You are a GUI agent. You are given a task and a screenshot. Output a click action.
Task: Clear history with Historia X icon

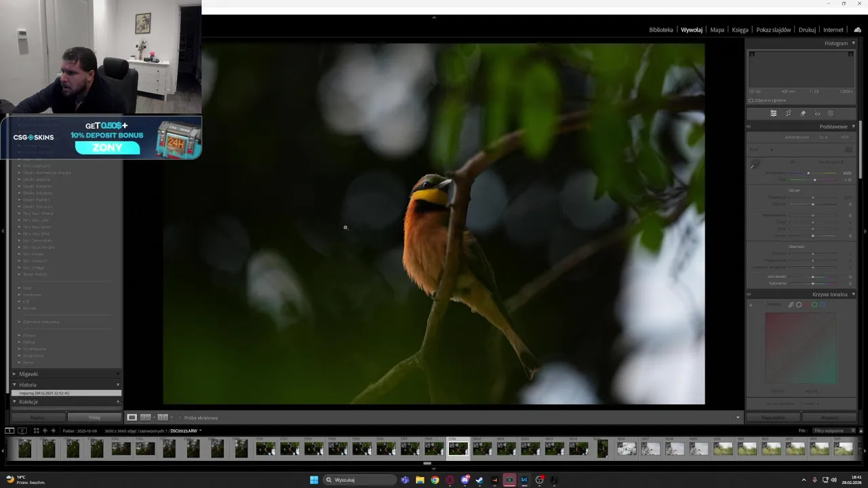(117, 385)
